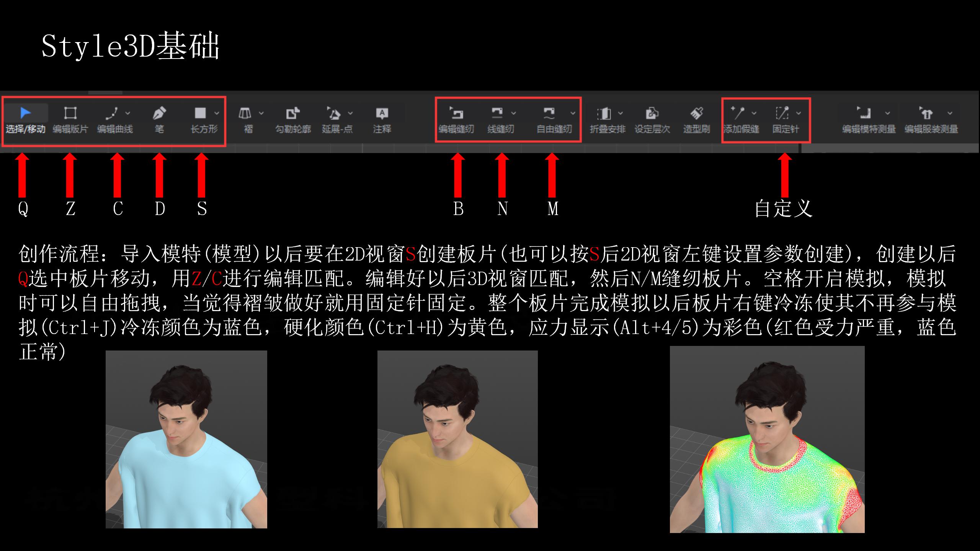Expand the 编辑模特测量 dropdown arrow
The width and height of the screenshot is (980, 551).
(x=887, y=113)
